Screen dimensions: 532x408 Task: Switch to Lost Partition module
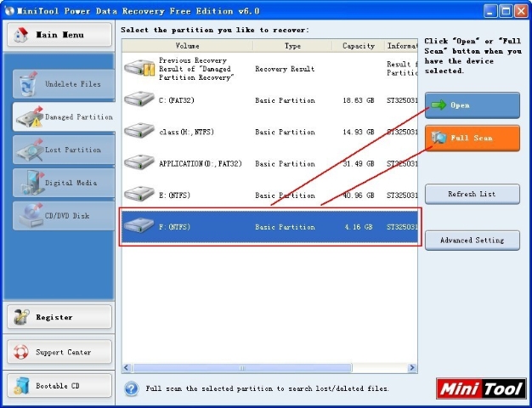pos(64,150)
